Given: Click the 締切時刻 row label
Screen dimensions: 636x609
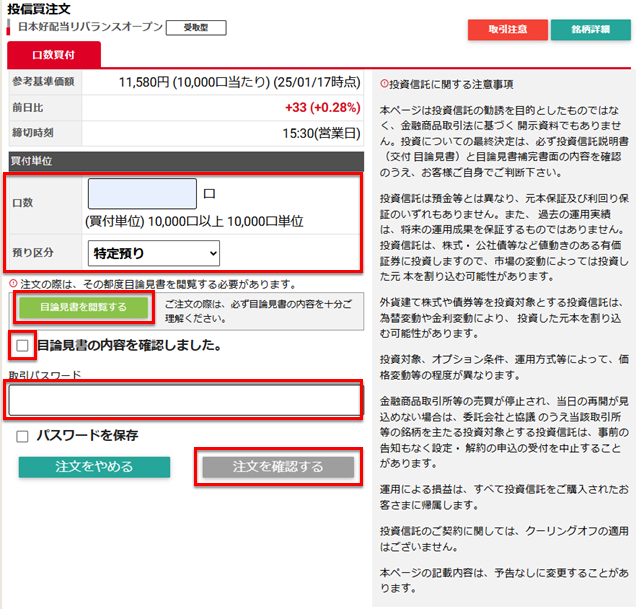Looking at the screenshot, I should coord(33,133).
